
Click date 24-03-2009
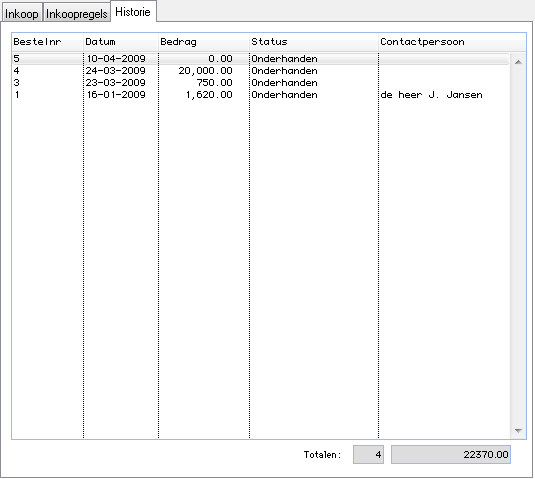coord(116,71)
